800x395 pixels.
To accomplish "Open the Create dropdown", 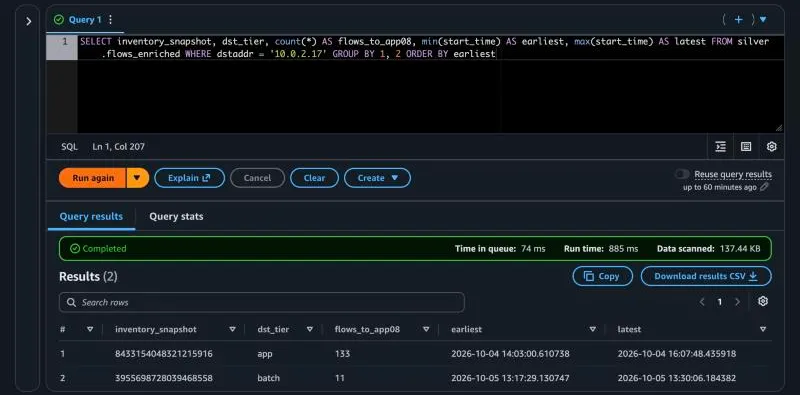I will coord(377,178).
